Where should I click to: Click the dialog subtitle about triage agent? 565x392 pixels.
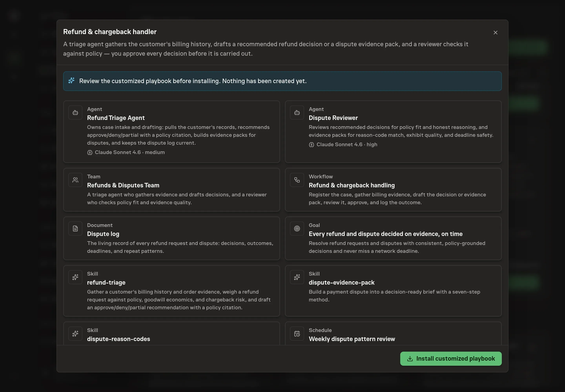266,49
